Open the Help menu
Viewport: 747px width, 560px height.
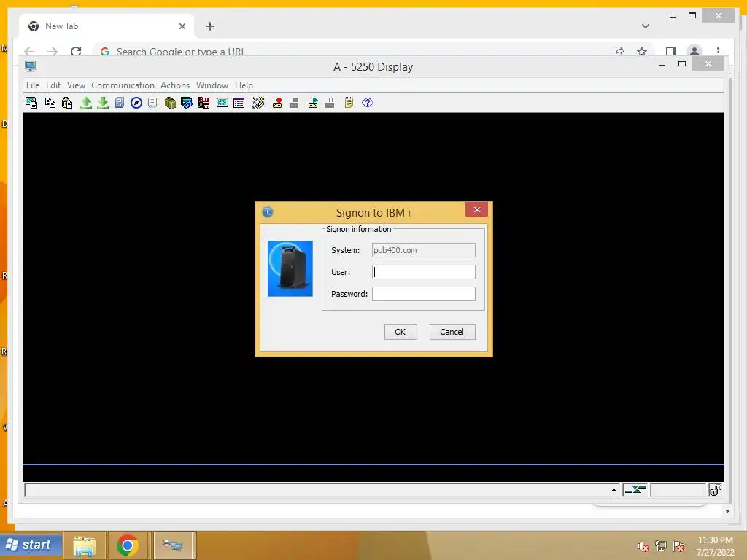(x=244, y=85)
